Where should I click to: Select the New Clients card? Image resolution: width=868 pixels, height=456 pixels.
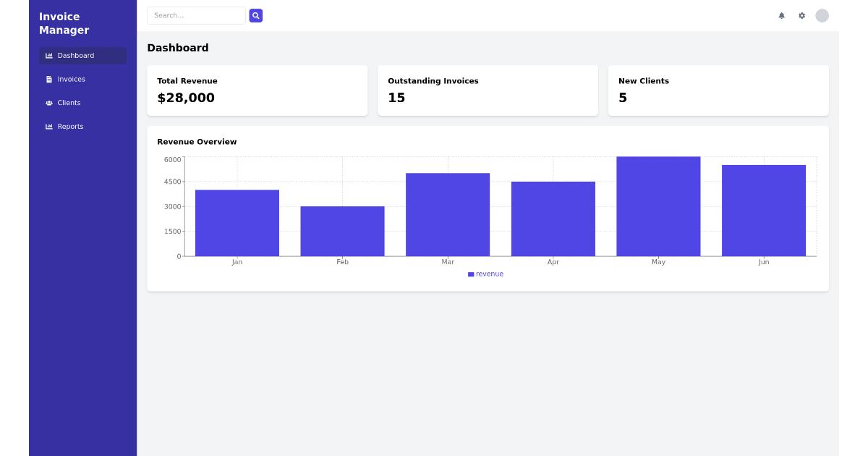718,90
